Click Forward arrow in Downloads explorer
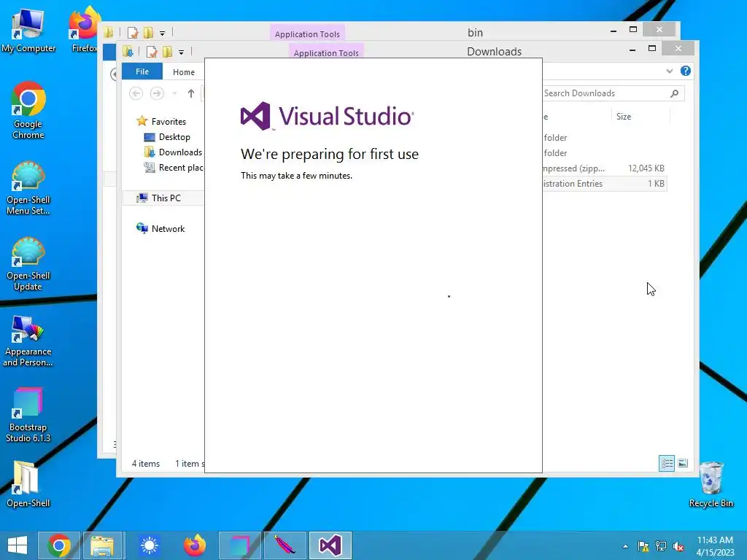This screenshot has height=560, width=747. [157, 93]
